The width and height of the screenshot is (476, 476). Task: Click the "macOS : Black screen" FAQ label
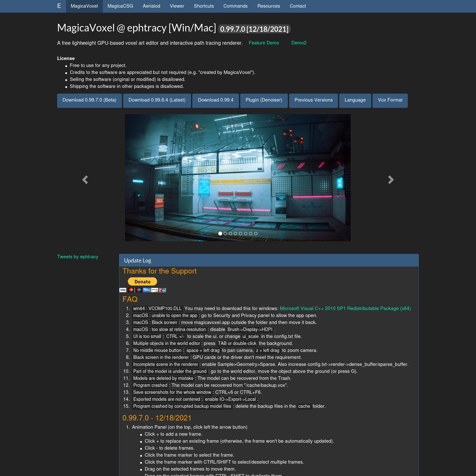tap(155, 322)
